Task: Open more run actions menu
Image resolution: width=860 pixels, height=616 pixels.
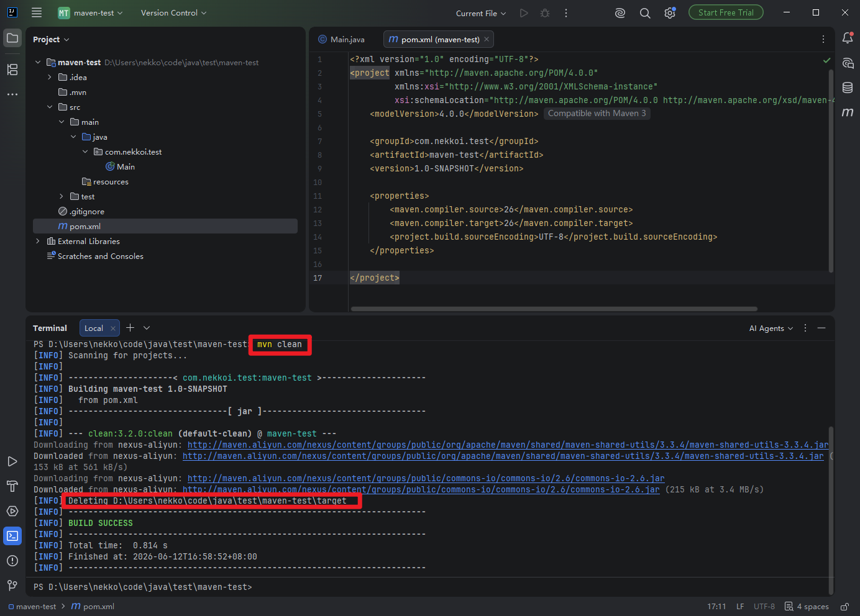Action: (x=566, y=13)
